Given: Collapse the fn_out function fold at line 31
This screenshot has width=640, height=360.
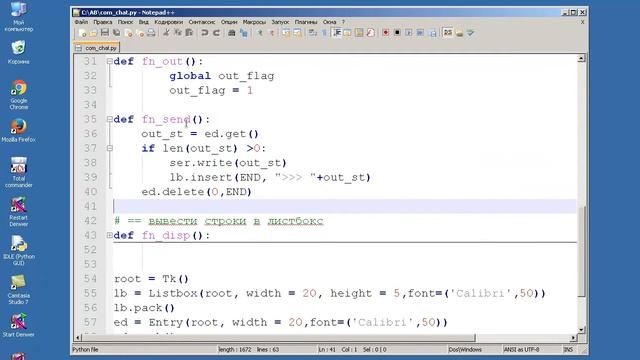Looking at the screenshot, I should pyautogui.click(x=109, y=62).
